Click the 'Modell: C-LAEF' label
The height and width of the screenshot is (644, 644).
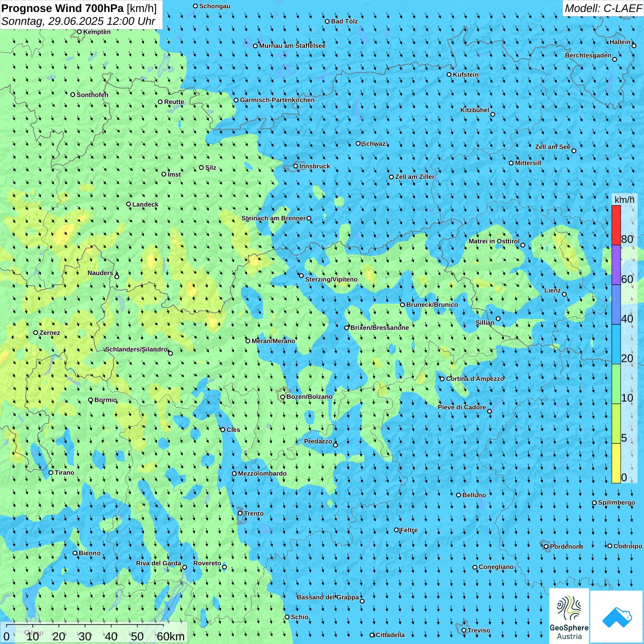pyautogui.click(x=603, y=8)
